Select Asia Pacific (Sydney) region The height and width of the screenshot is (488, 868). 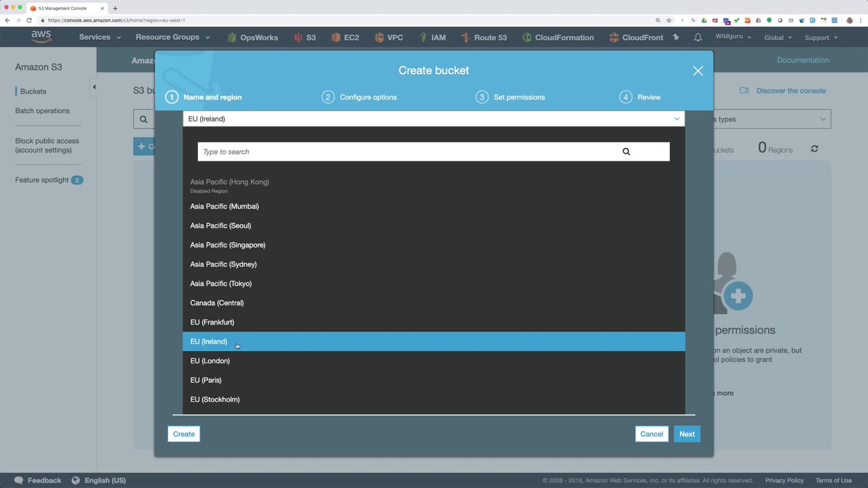433,264
